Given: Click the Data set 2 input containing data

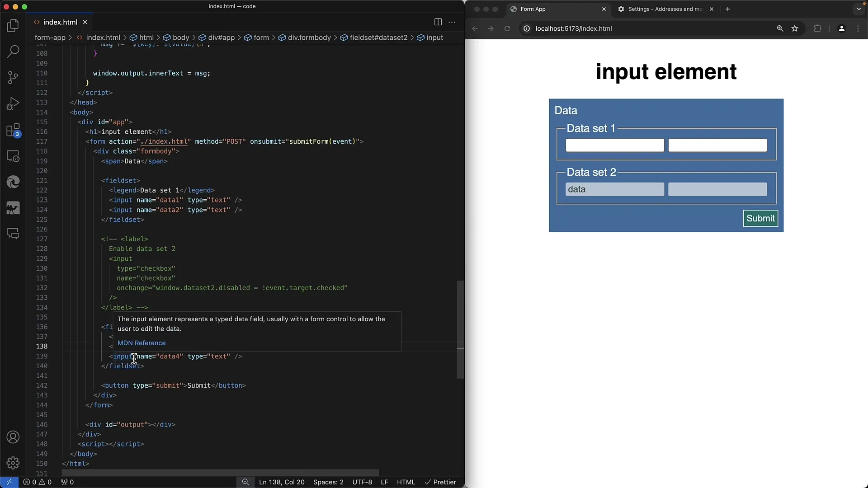Looking at the screenshot, I should point(615,189).
